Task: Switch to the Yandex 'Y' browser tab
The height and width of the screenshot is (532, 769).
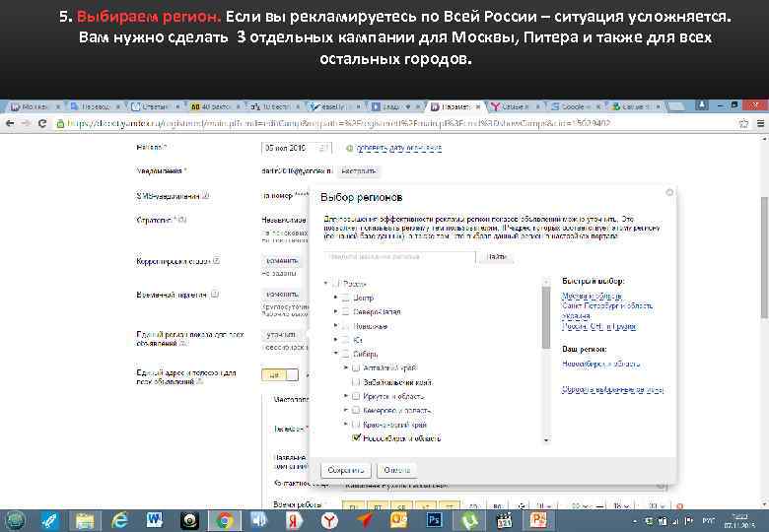Action: [x=515, y=106]
